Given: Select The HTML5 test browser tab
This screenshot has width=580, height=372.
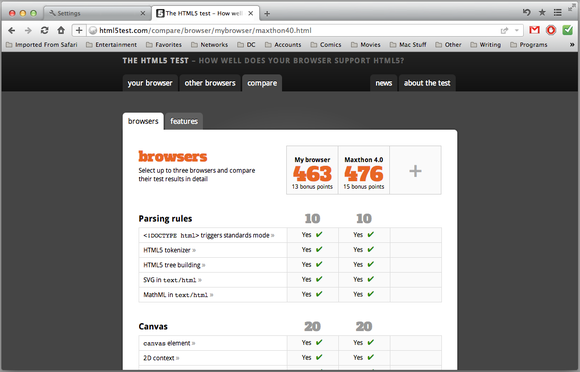Looking at the screenshot, I should point(205,13).
